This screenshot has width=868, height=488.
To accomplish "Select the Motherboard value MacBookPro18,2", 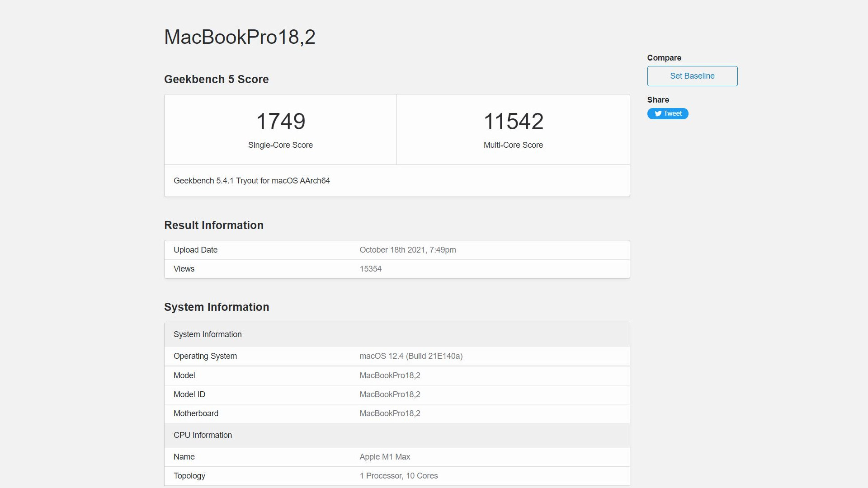I will tap(390, 413).
